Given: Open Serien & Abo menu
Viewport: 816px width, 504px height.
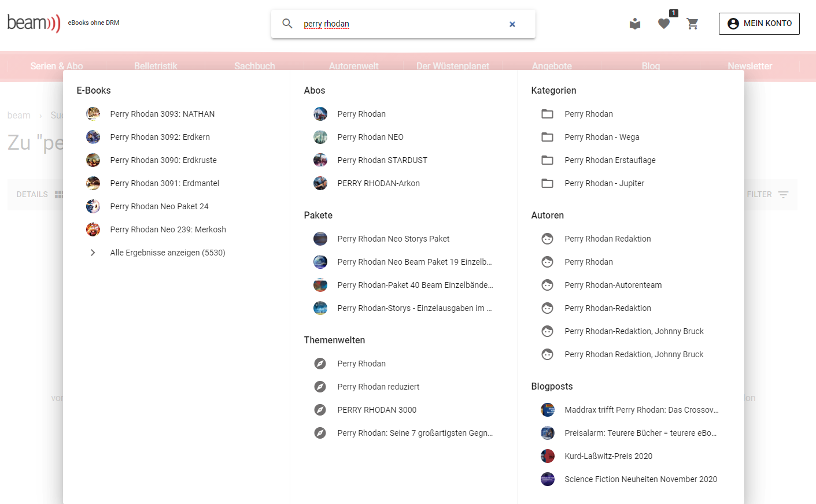Looking at the screenshot, I should point(57,66).
